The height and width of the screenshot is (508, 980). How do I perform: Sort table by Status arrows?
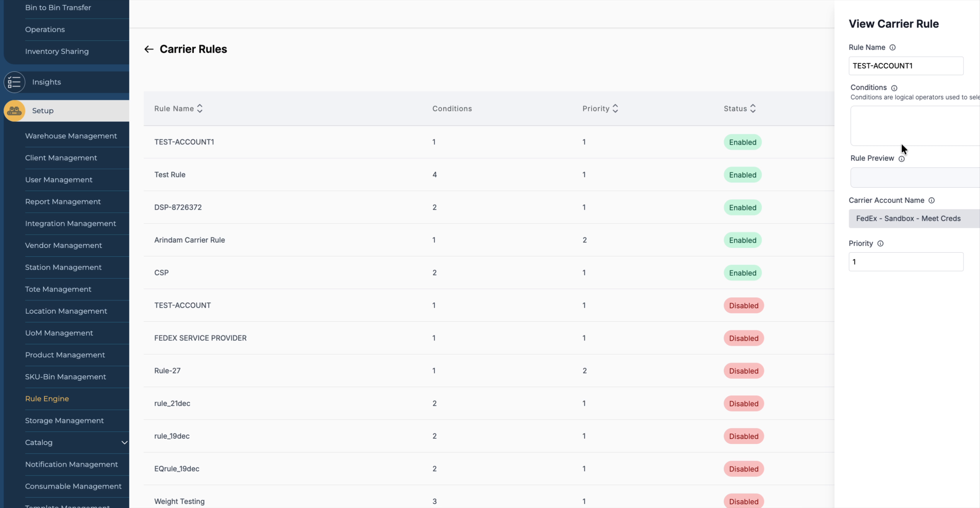point(753,108)
